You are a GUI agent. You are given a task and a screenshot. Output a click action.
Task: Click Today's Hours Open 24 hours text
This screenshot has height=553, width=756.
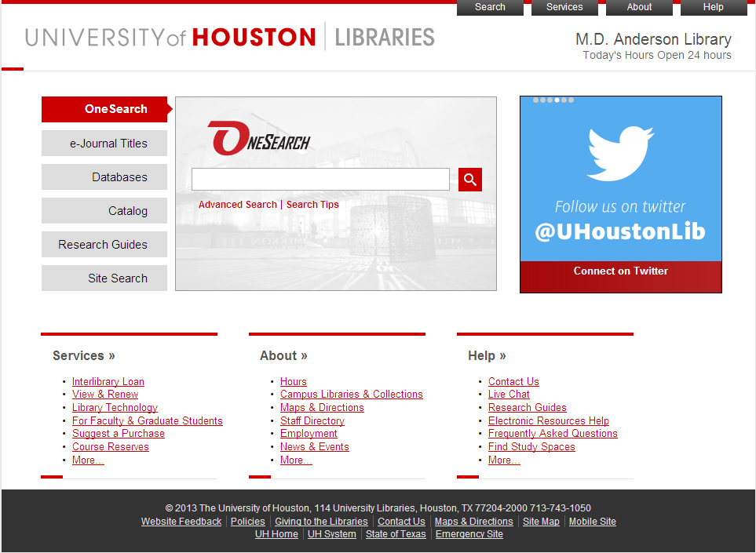pyautogui.click(x=656, y=55)
